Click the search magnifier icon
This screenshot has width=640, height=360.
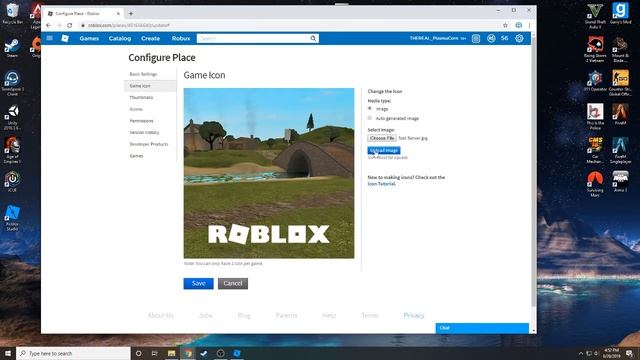313,38
